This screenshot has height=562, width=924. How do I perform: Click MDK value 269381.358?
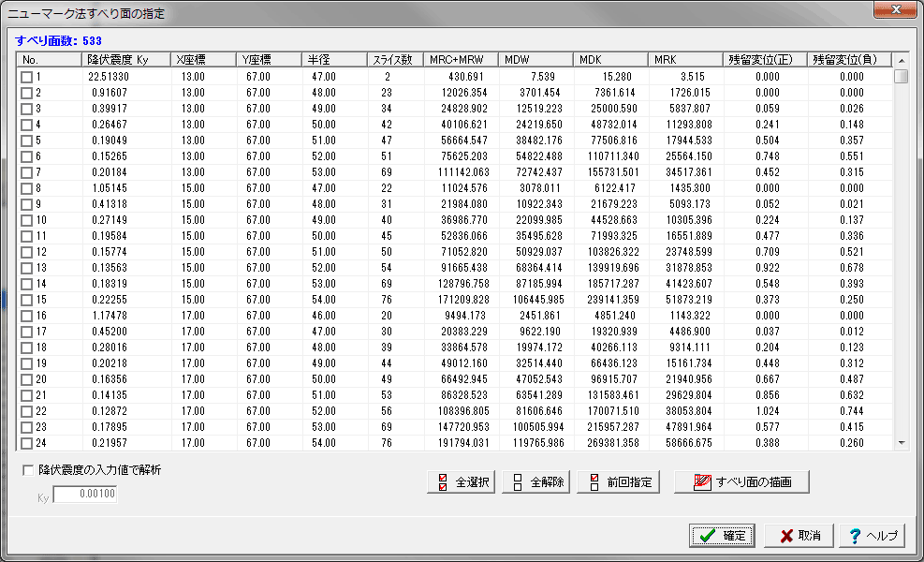coord(613,443)
